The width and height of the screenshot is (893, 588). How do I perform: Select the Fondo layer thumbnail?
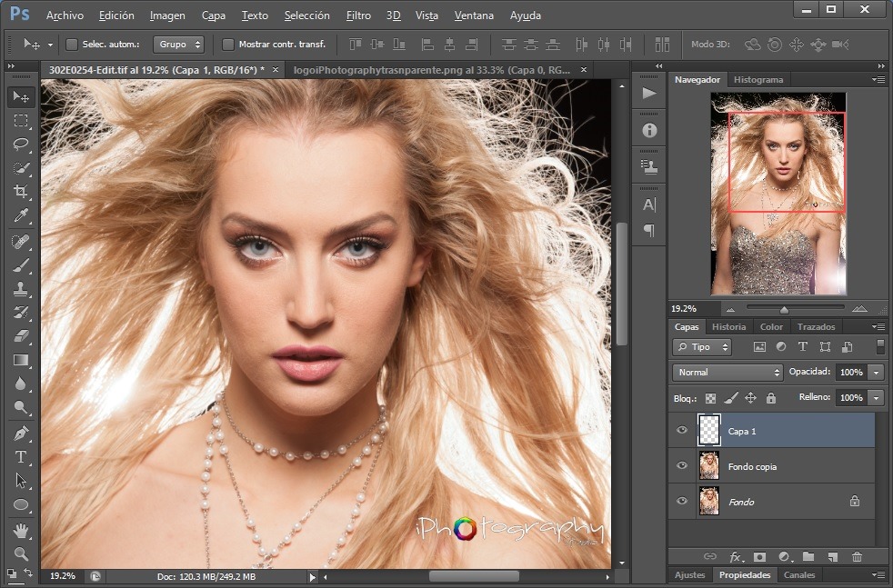[707, 501]
